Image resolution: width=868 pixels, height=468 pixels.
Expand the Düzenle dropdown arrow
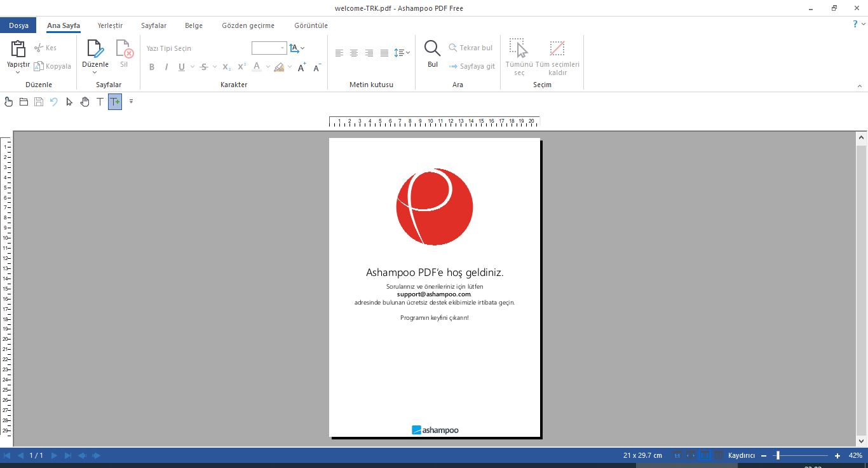[95, 72]
